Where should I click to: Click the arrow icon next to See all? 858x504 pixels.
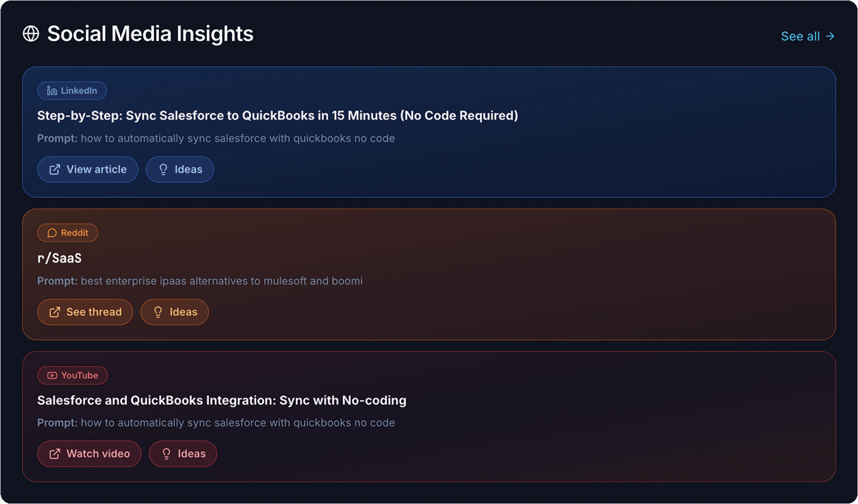830,36
